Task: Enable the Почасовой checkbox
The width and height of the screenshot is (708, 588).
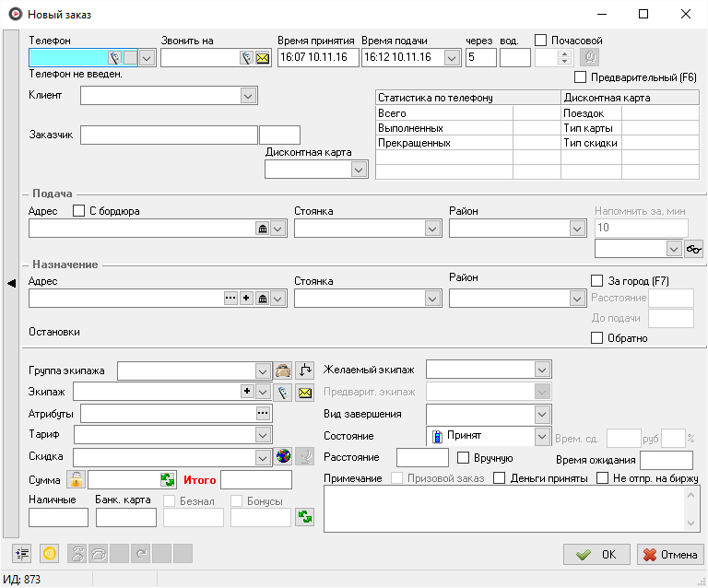Action: pyautogui.click(x=540, y=41)
